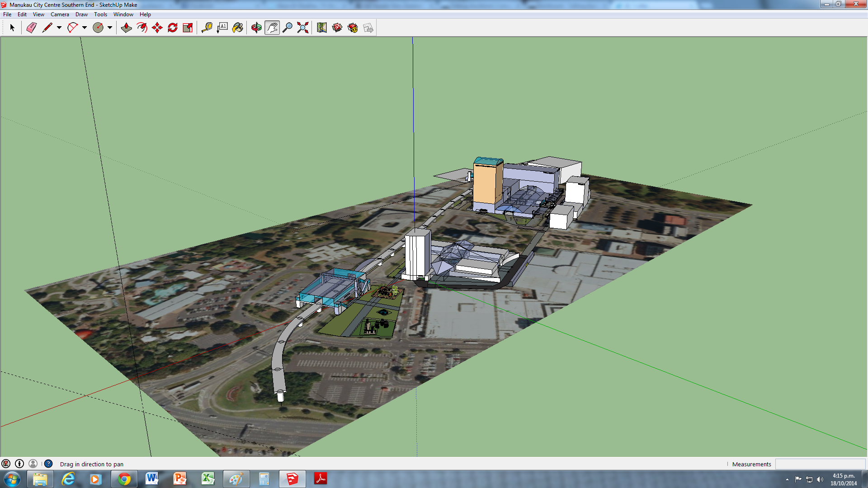This screenshot has height=488, width=868.
Task: Open Google Chrome from the taskbar
Action: 124,479
